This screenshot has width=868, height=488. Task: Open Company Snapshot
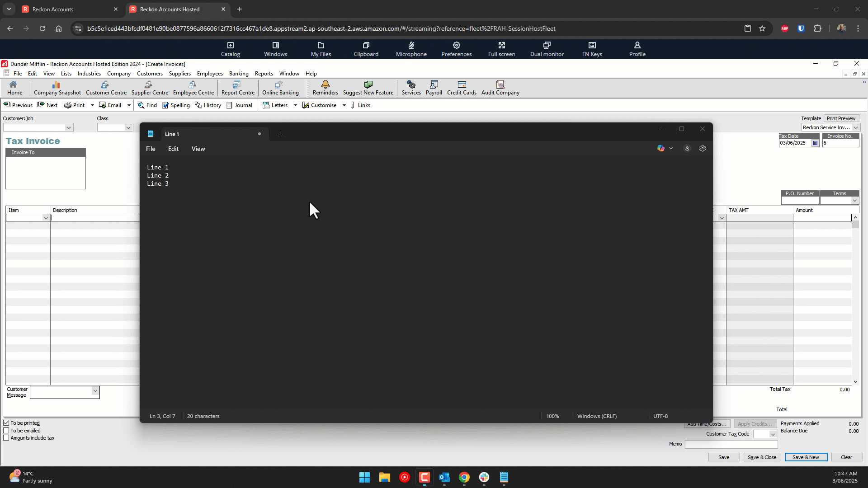(57, 88)
